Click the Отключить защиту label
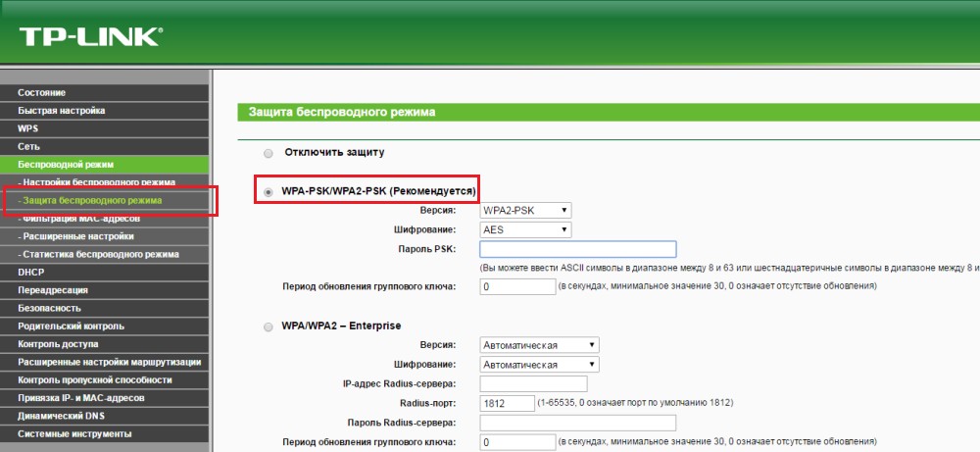Screen dimensions: 980x452 tap(334, 152)
